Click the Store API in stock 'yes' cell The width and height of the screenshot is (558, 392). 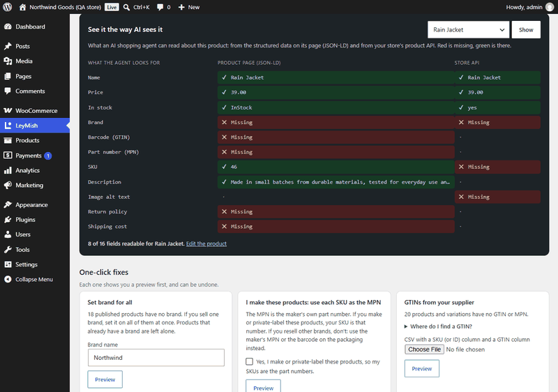497,107
